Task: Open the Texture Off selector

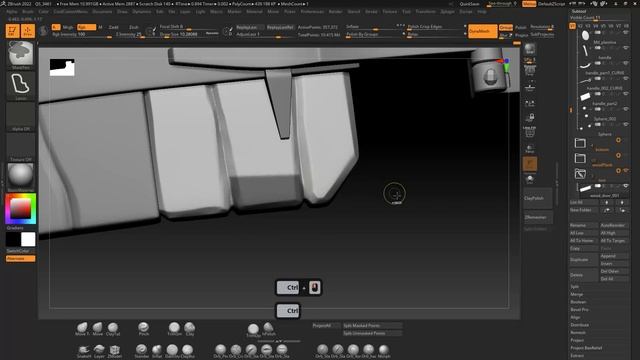Action: (20, 147)
